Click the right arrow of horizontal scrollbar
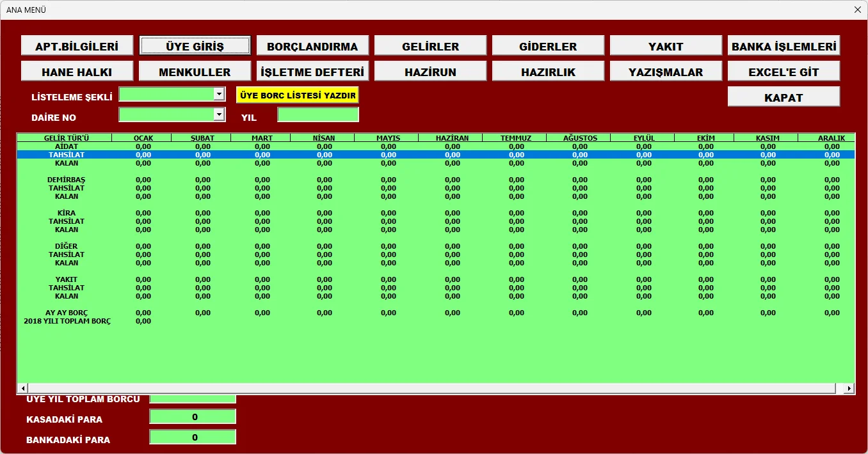Screen dimensions: 868x454 (x=849, y=389)
